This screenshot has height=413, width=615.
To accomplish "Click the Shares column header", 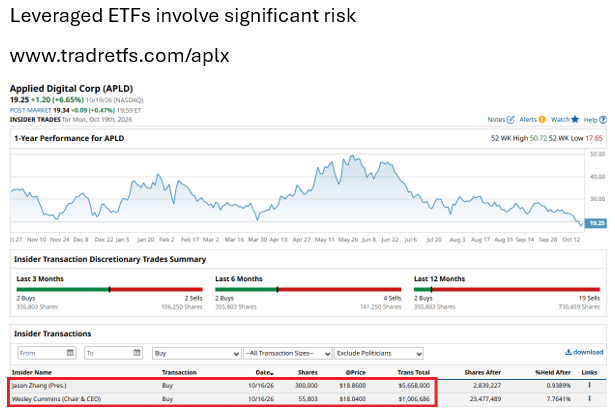I will [x=308, y=373].
